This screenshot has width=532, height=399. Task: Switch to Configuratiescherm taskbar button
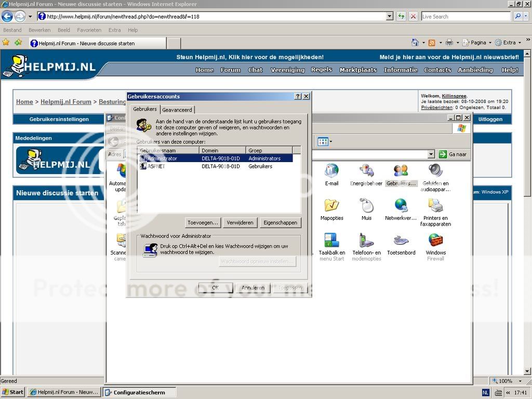tap(139, 392)
